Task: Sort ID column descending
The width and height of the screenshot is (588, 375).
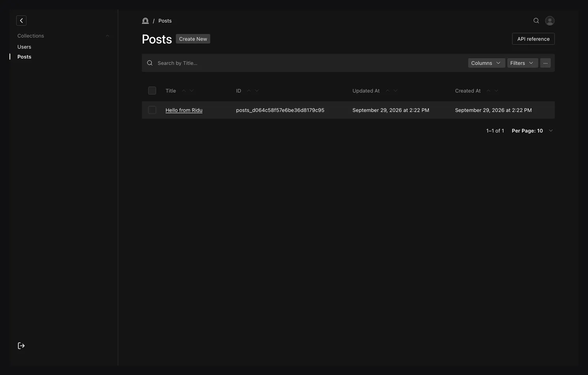Action: (x=257, y=91)
